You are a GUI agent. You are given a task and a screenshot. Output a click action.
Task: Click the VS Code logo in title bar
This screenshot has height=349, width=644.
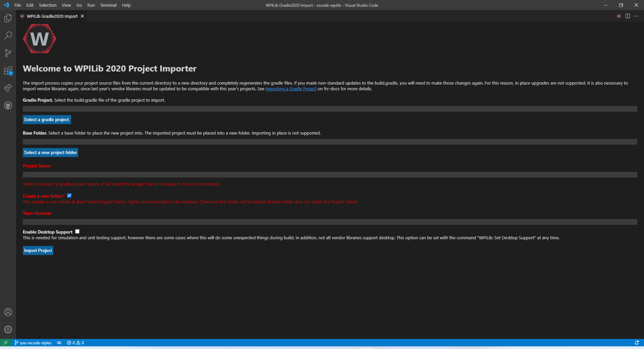pos(6,5)
